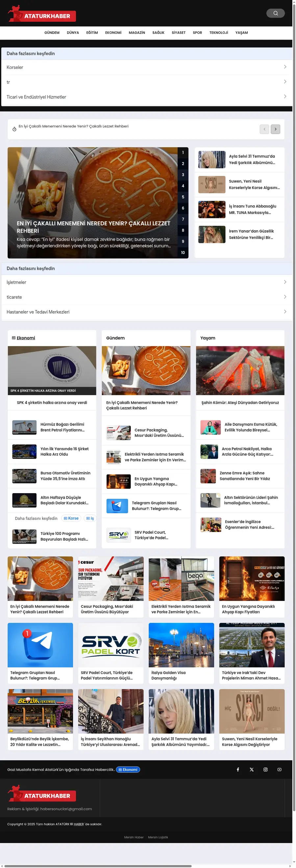Viewport: 296px width, 868px height.
Task: Click the Ataturkhaber logo in footer
Action: (42, 794)
